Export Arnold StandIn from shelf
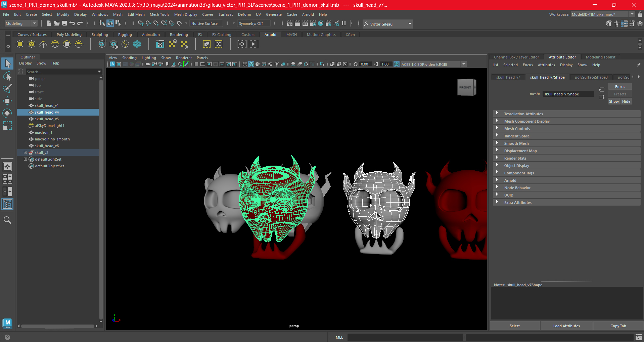This screenshot has width=644, height=342. pyautogui.click(x=113, y=44)
